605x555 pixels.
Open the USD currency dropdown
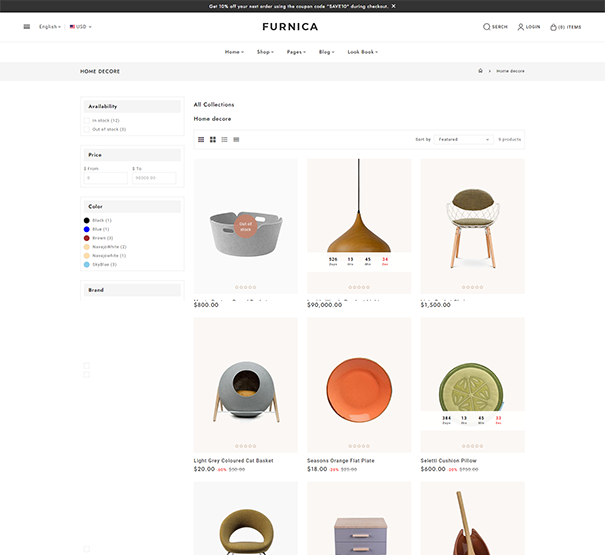point(81,27)
